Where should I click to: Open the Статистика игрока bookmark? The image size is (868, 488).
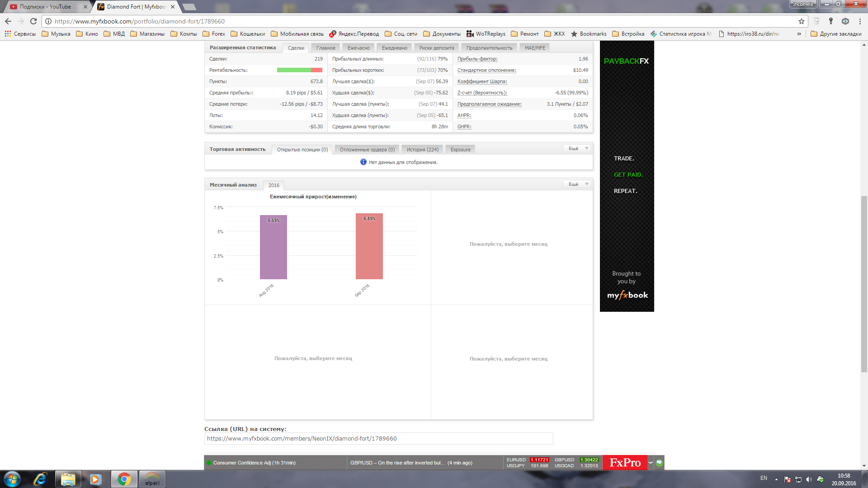[x=681, y=34]
